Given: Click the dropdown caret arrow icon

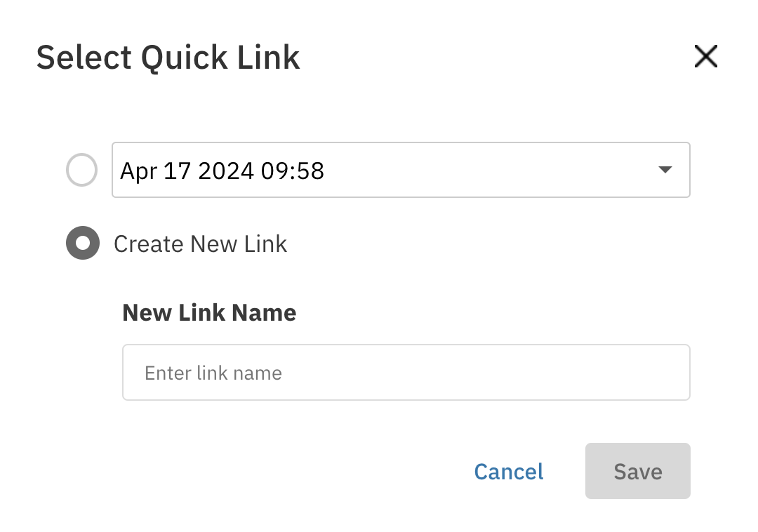Looking at the screenshot, I should click(665, 170).
